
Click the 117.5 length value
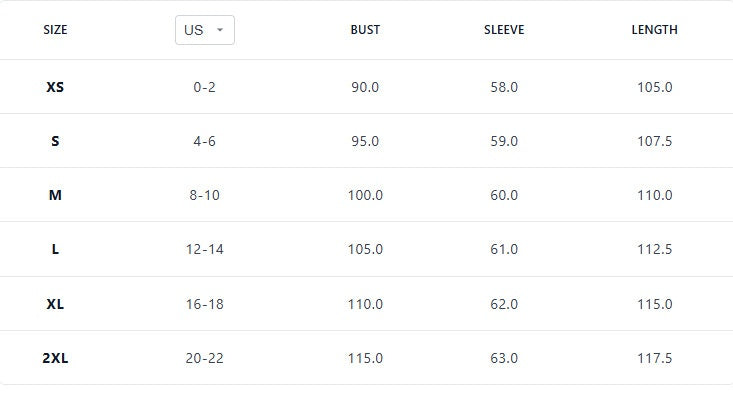tap(654, 358)
